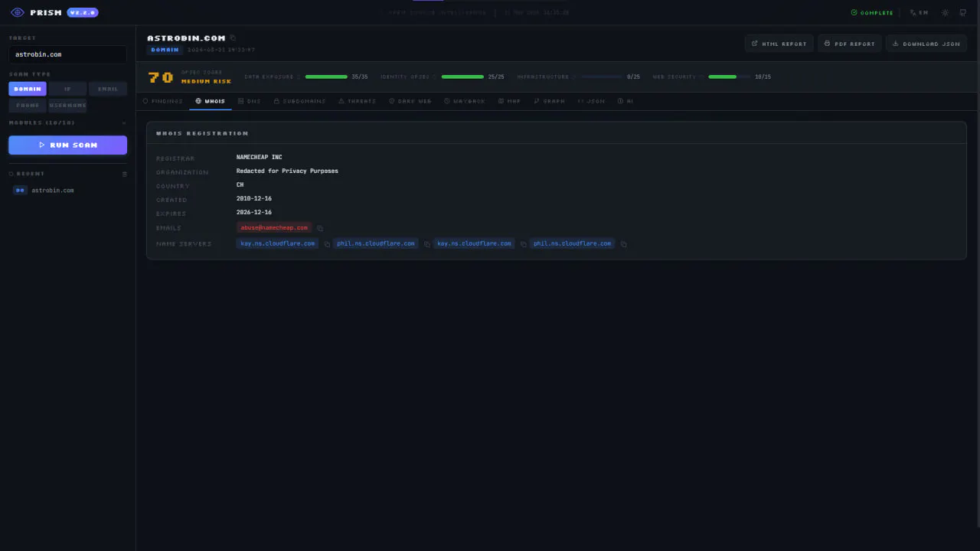Click the v2.2.0 version badge
Screen dimensions: 980x551
[83, 12]
